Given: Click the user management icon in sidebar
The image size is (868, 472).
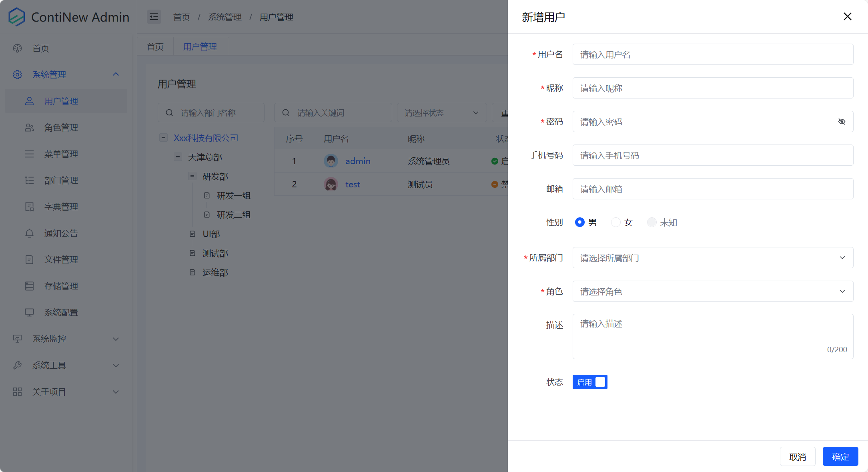Looking at the screenshot, I should coord(29,101).
